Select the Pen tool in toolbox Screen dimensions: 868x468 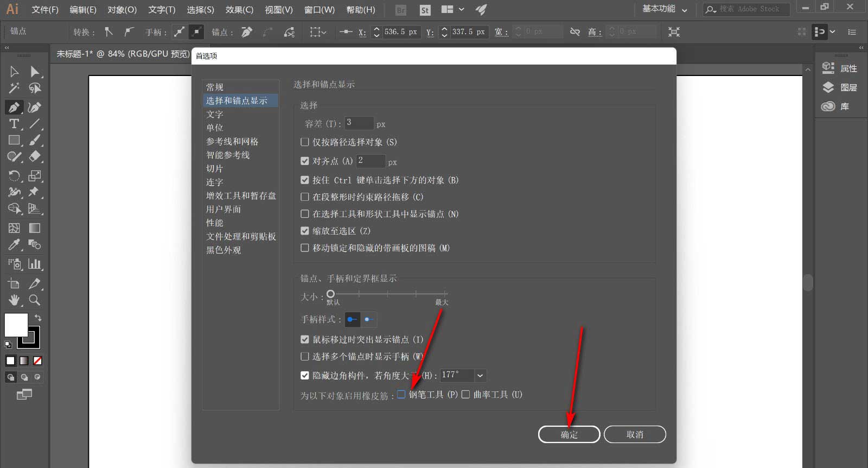[x=14, y=107]
